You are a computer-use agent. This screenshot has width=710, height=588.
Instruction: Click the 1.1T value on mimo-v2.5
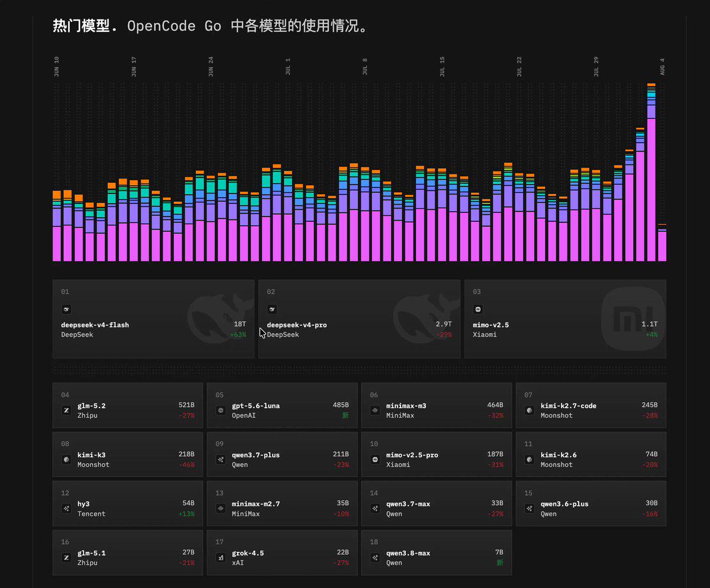[650, 324]
